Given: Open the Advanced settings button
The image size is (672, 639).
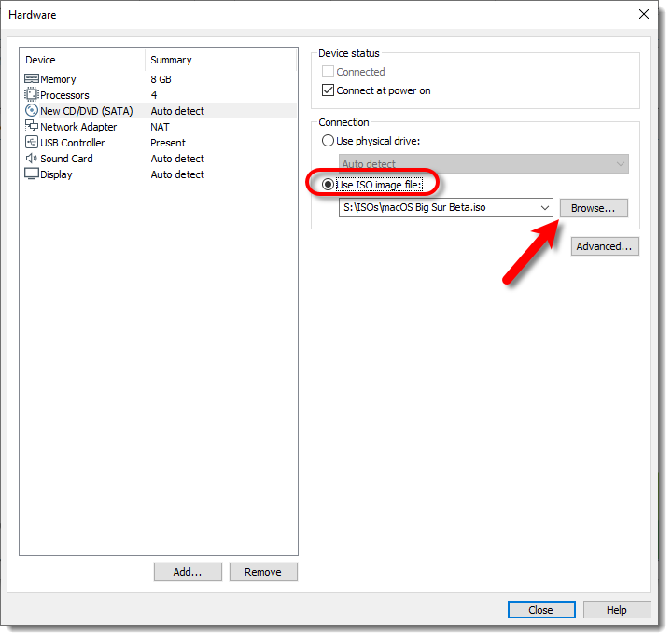Looking at the screenshot, I should tap(605, 246).
